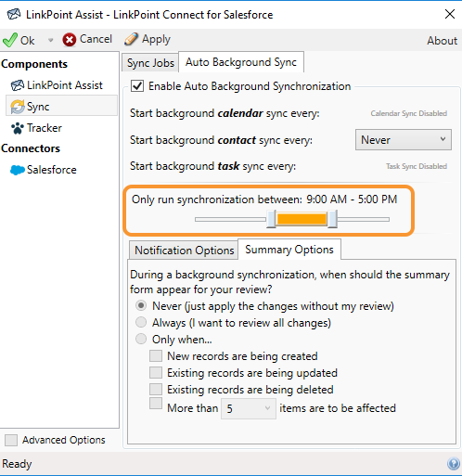The height and width of the screenshot is (476, 462).
Task: Select Always review all changes radio button
Action: click(x=141, y=323)
